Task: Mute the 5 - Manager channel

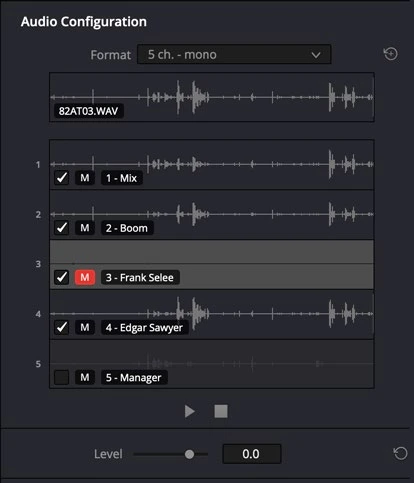Action: coord(85,377)
